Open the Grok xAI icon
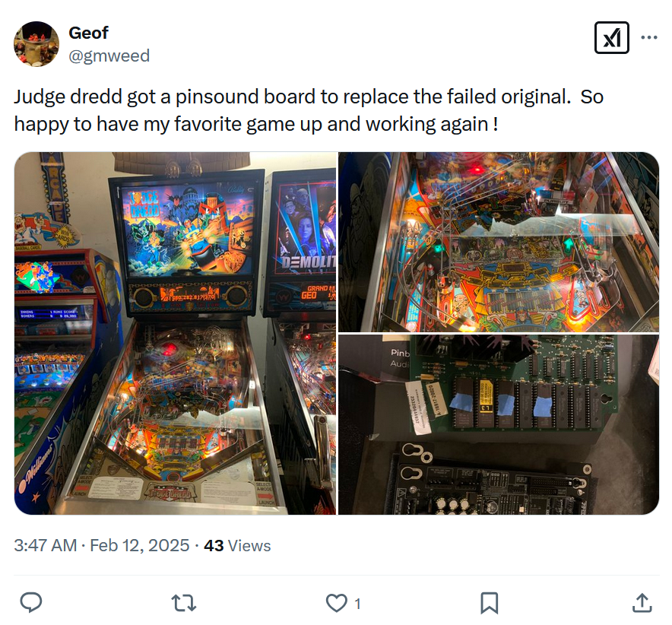The height and width of the screenshot is (625, 672). [x=612, y=38]
